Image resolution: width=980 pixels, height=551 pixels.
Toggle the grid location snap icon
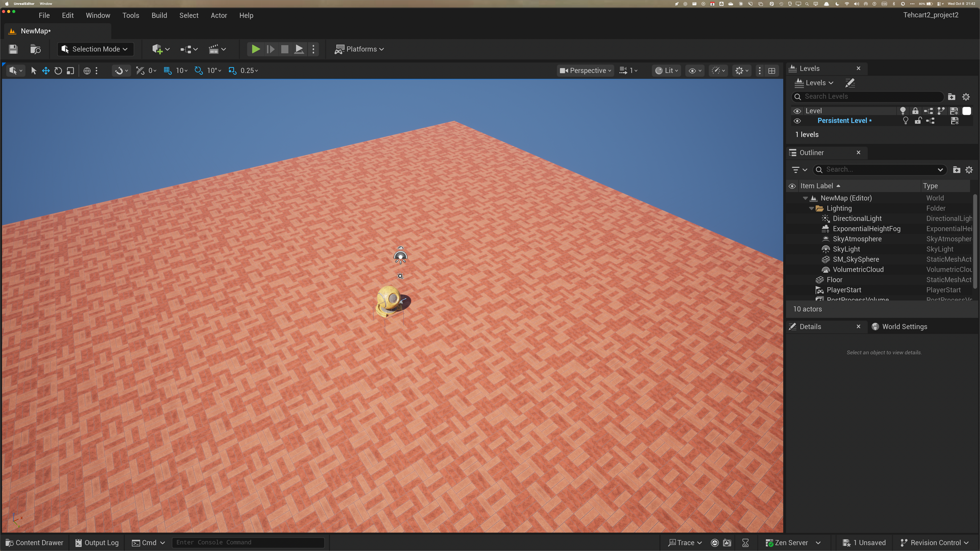(x=167, y=71)
